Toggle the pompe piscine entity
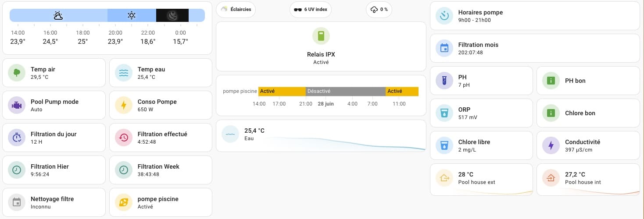The image size is (644, 219). [124, 202]
